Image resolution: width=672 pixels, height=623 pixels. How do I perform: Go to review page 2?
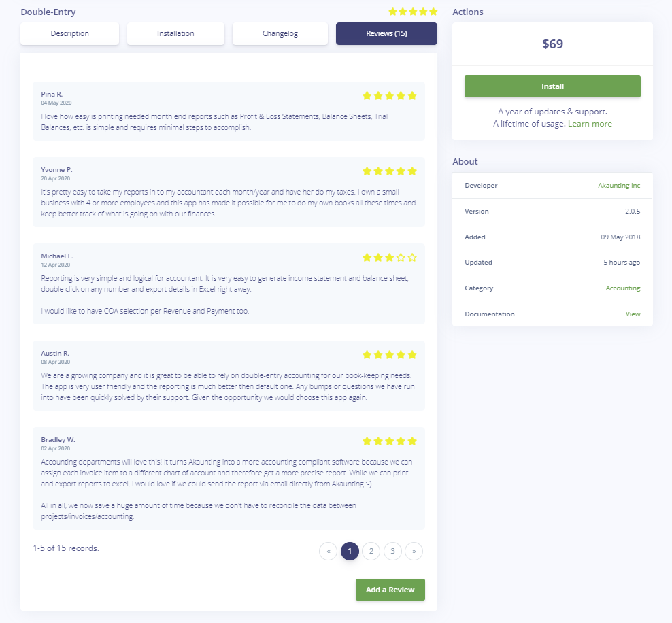(x=371, y=551)
